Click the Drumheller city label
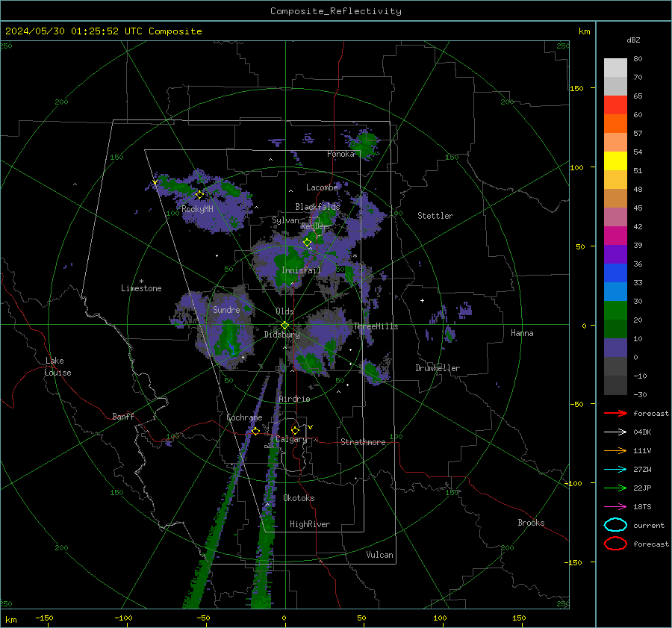Screen dimensions: 672x628 point(438,368)
